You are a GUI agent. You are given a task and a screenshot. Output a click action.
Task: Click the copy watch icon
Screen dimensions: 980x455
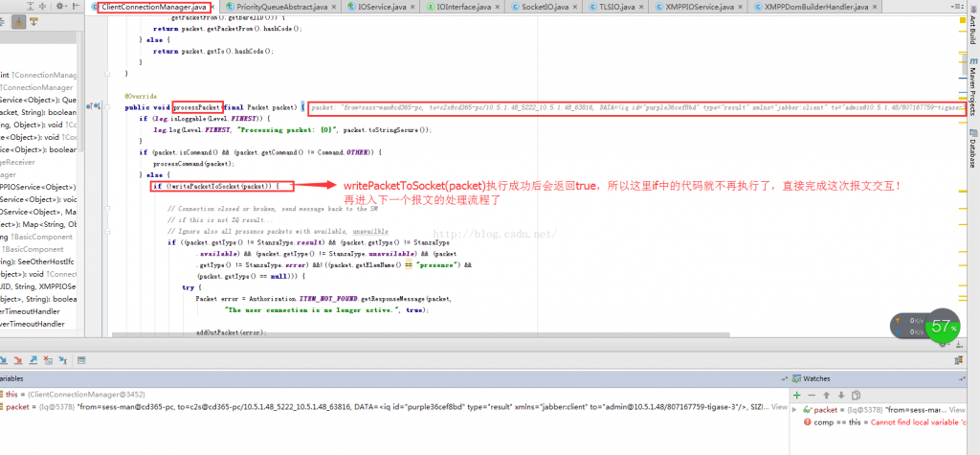coord(857,396)
